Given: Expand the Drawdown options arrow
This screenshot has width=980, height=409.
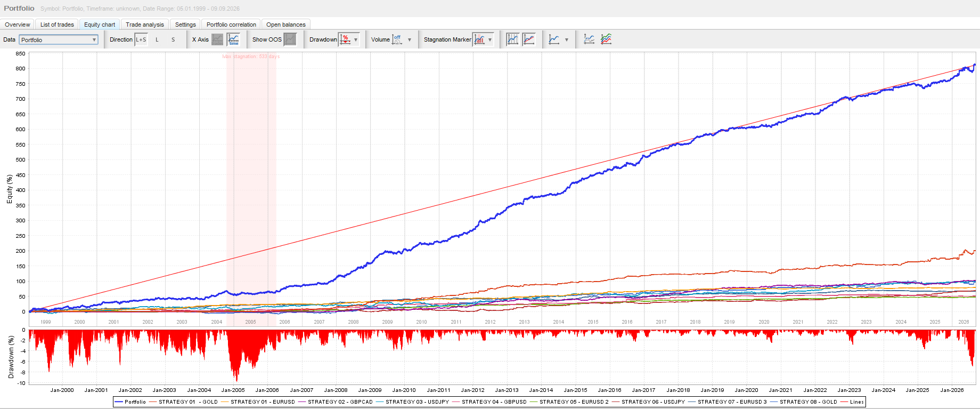Looking at the screenshot, I should [x=356, y=40].
